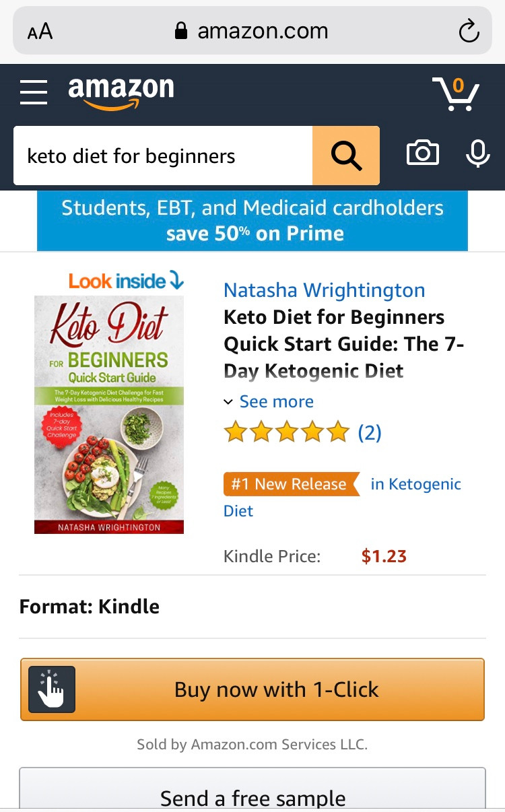This screenshot has width=505, height=812.
Task: Open the in Ketogenic Diet category
Action: pos(343,497)
